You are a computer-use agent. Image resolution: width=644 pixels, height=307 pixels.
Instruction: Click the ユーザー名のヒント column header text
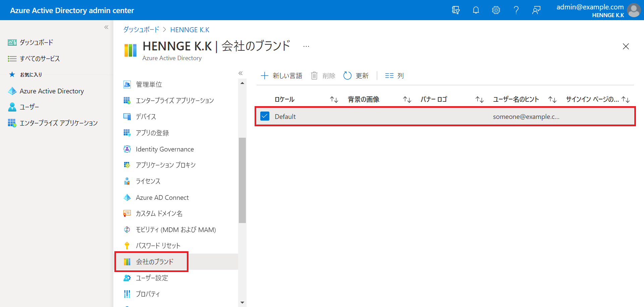(516, 99)
